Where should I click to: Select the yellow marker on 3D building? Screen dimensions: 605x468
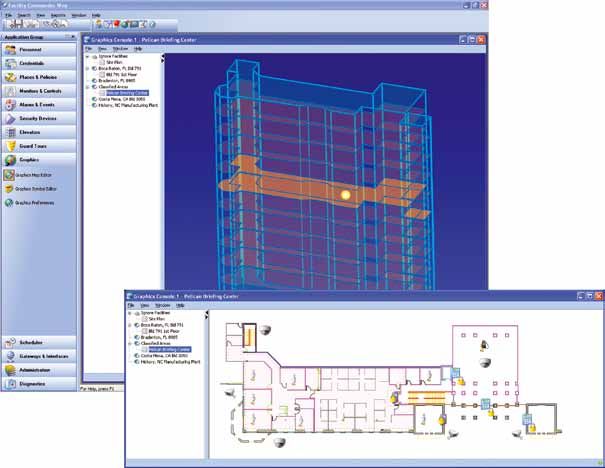[346, 194]
